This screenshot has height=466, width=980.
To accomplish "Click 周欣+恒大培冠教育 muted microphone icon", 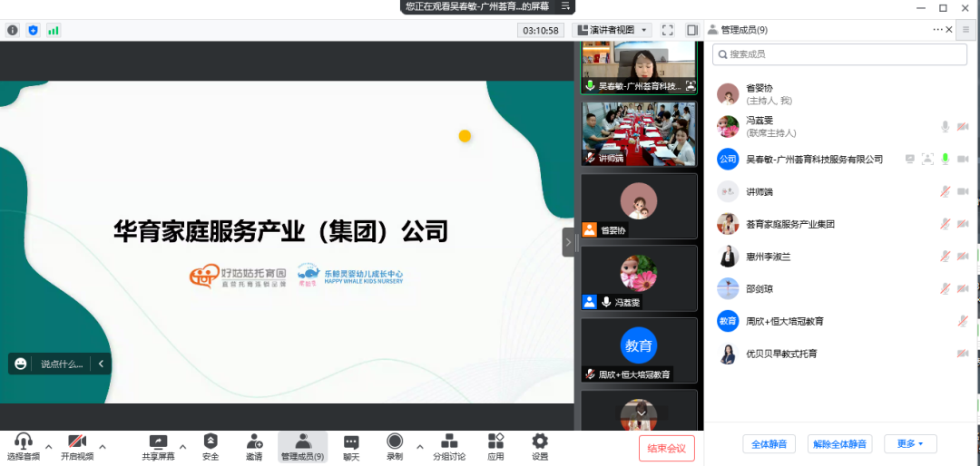I will (963, 321).
